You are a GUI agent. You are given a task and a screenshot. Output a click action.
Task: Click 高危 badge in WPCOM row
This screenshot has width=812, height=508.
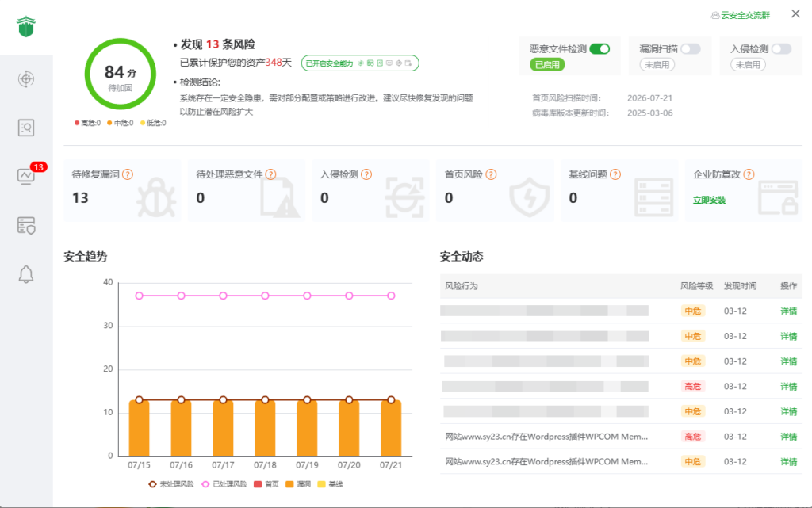coord(693,437)
